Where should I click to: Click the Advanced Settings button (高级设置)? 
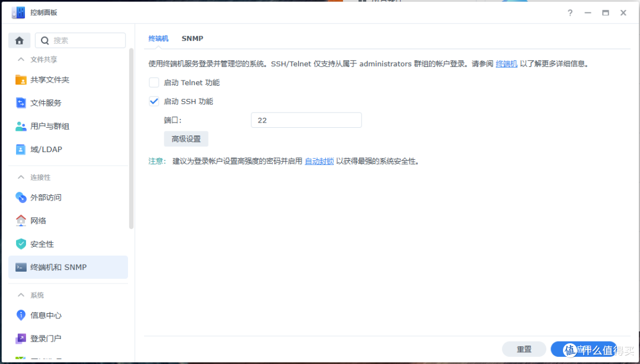pos(186,139)
